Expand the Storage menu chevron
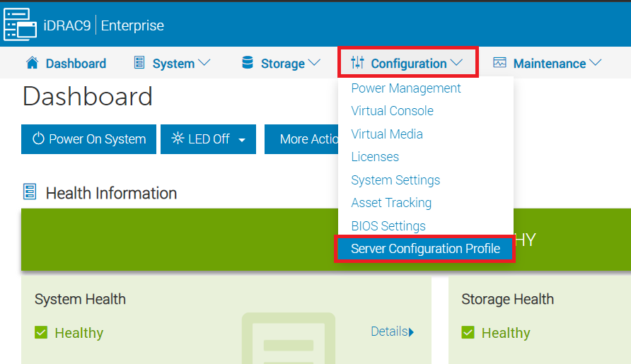 [314, 63]
